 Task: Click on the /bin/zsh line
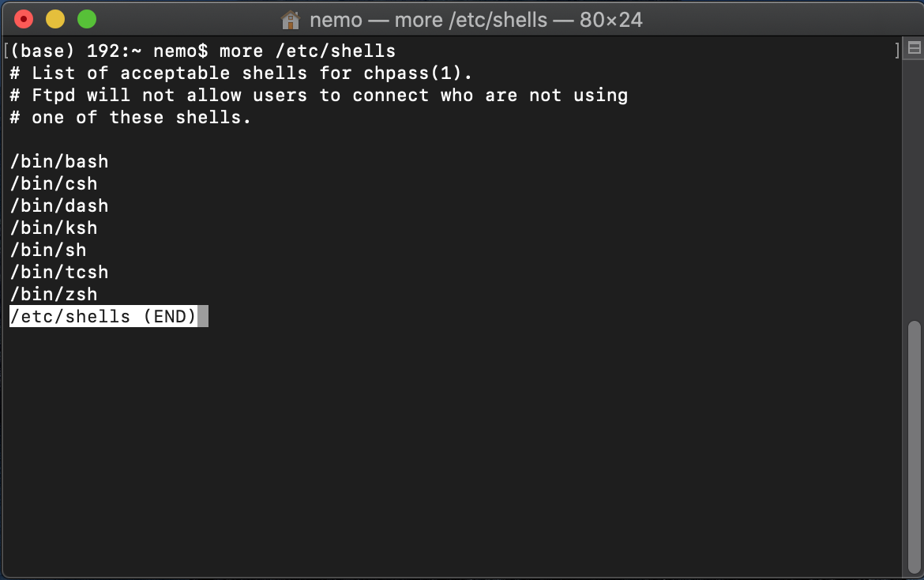pyautogui.click(x=54, y=295)
